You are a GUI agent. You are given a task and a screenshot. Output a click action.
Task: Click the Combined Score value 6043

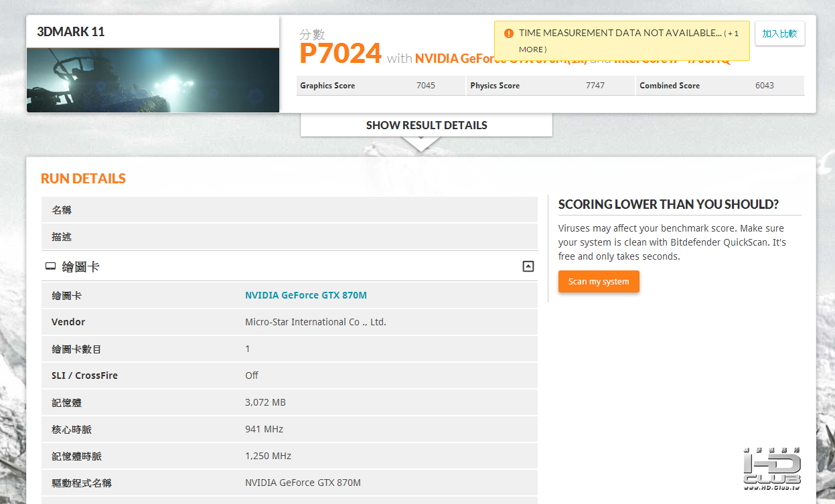(765, 86)
